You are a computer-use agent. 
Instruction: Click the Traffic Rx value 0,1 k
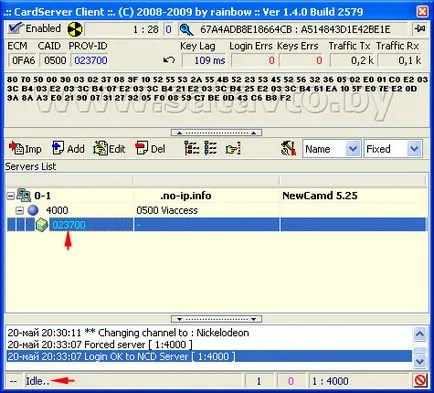pyautogui.click(x=400, y=61)
